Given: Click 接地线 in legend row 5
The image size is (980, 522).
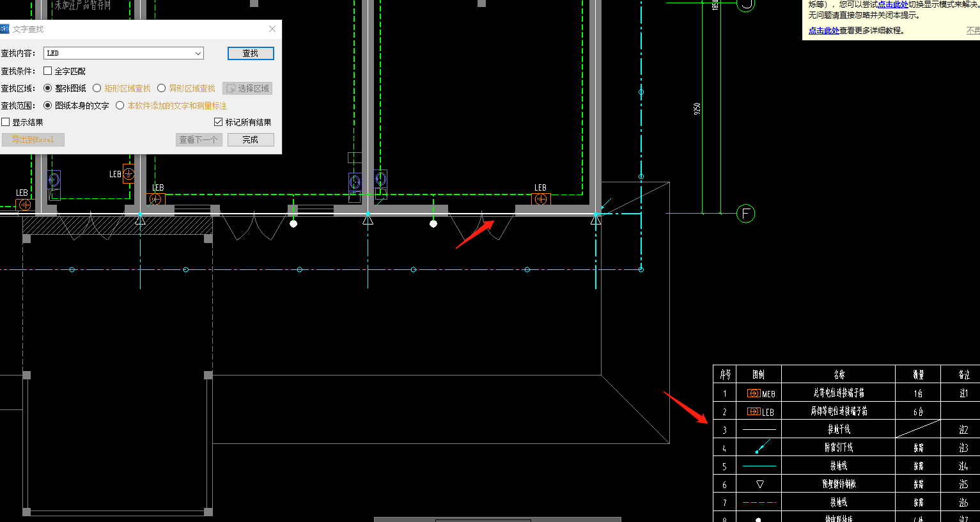Looking at the screenshot, I should [x=839, y=466].
